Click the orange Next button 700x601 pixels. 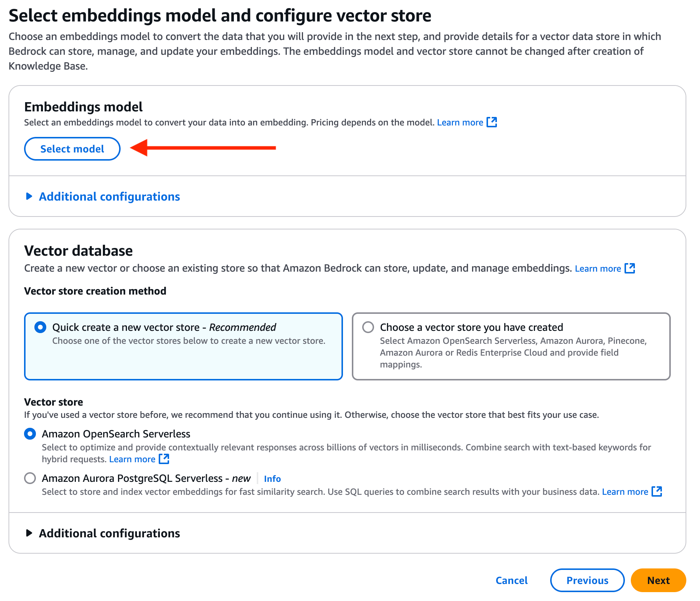[658, 580]
